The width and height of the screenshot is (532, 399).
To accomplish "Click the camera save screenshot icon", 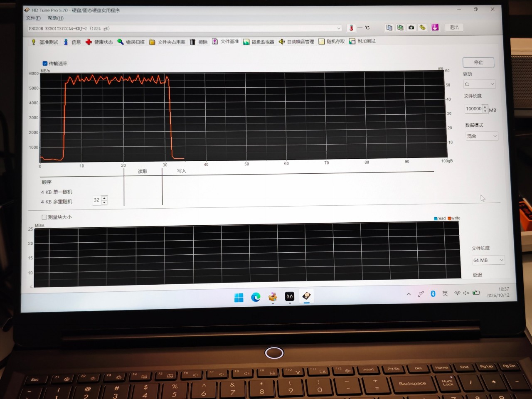I will pyautogui.click(x=411, y=27).
